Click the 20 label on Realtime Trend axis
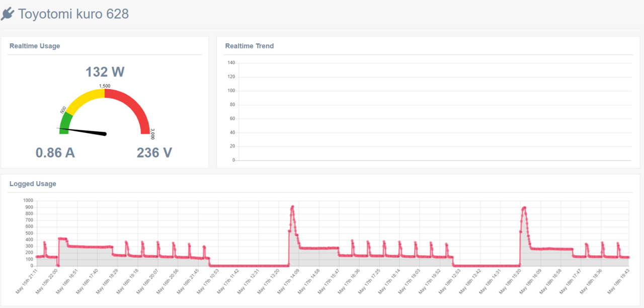The image size is (644, 308). 232,146
